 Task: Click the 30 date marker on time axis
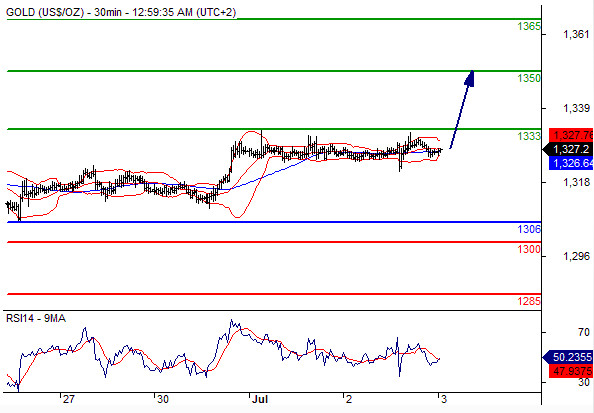tap(163, 399)
